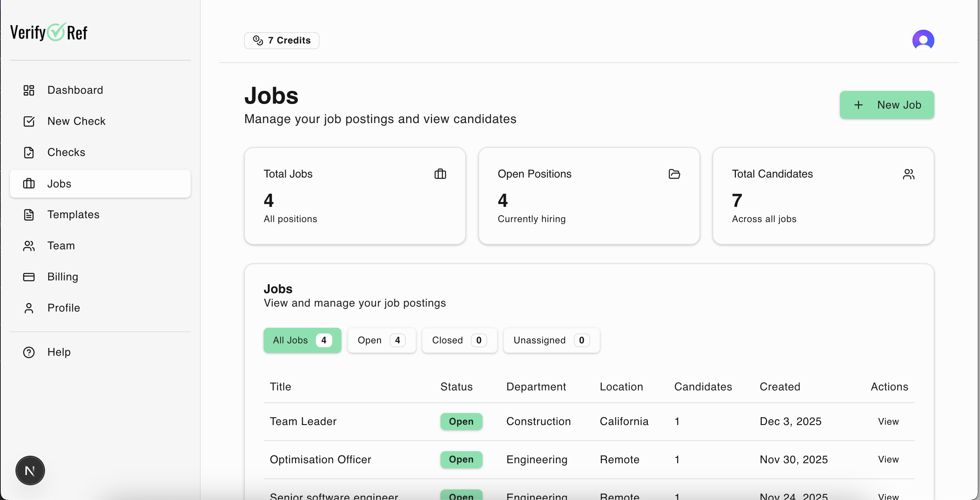The image size is (980, 500).
Task: Open the user avatar menu at top right
Action: (x=923, y=40)
